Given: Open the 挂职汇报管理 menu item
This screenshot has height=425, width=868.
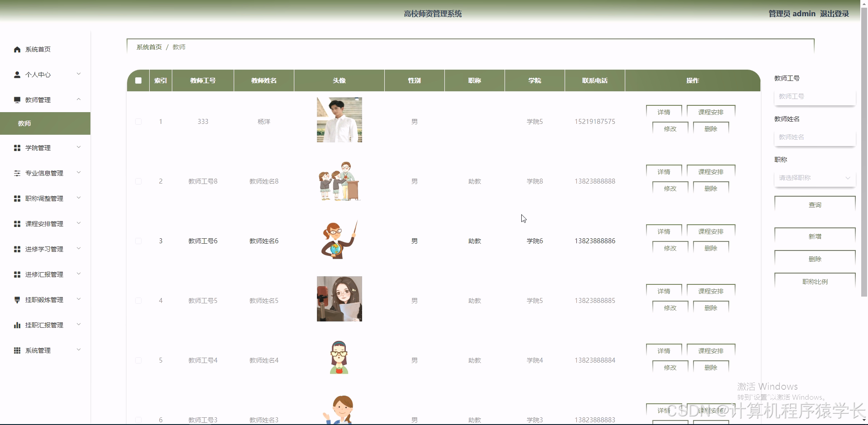Looking at the screenshot, I should tap(45, 325).
